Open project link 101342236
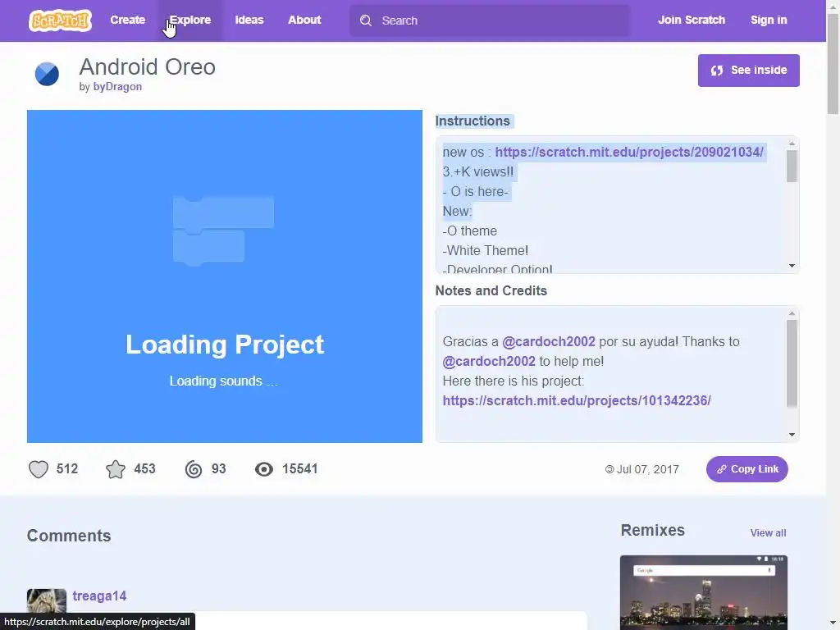The height and width of the screenshot is (630, 840). (577, 400)
